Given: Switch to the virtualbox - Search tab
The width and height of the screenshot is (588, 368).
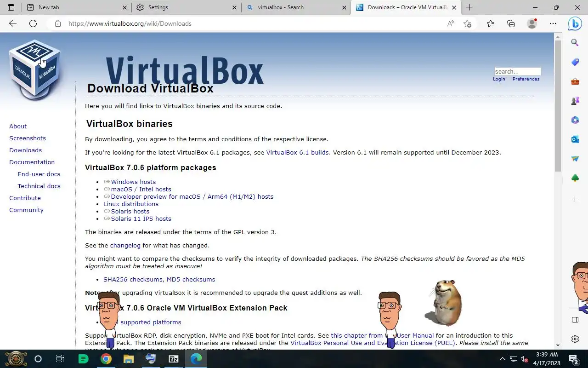Looking at the screenshot, I should tap(296, 7).
